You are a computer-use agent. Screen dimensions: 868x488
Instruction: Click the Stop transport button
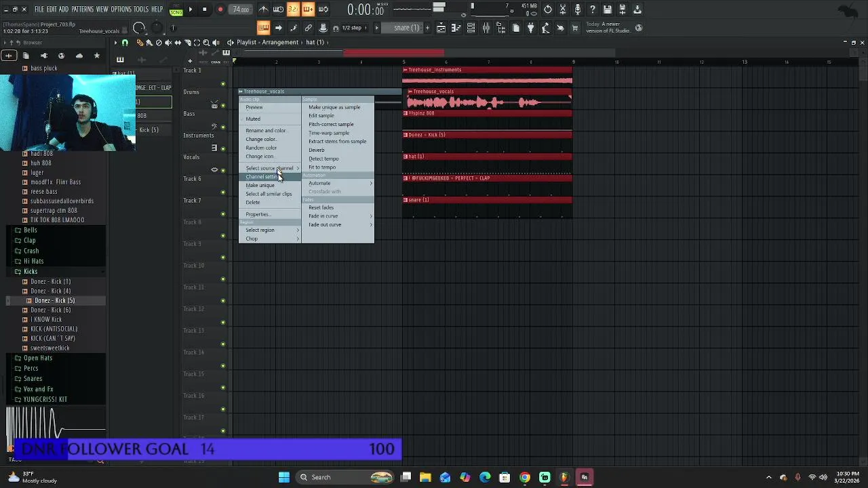tap(204, 9)
